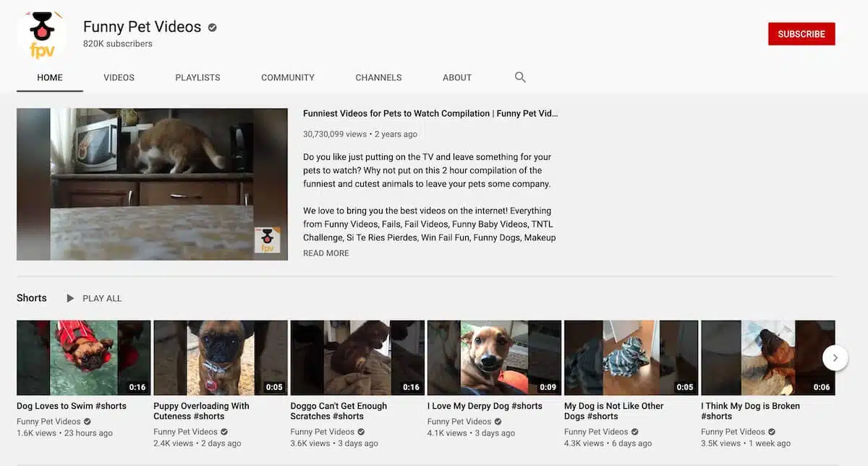Click the 3.5K views 1 week ago text
This screenshot has width=868, height=466.
pyautogui.click(x=745, y=444)
